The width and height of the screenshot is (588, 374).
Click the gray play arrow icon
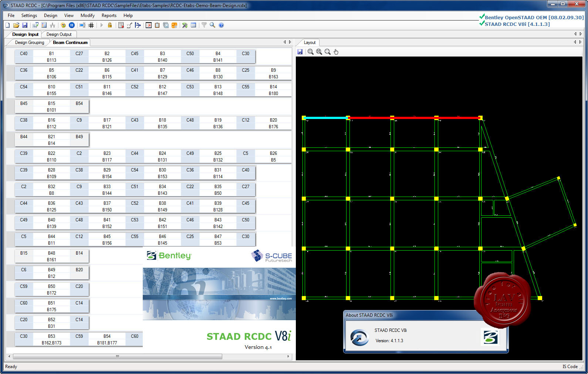(101, 25)
